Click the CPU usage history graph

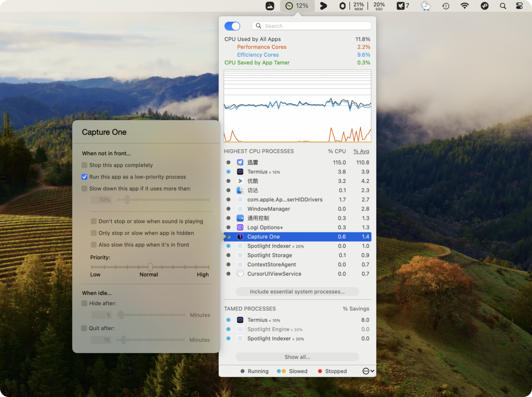point(297,106)
